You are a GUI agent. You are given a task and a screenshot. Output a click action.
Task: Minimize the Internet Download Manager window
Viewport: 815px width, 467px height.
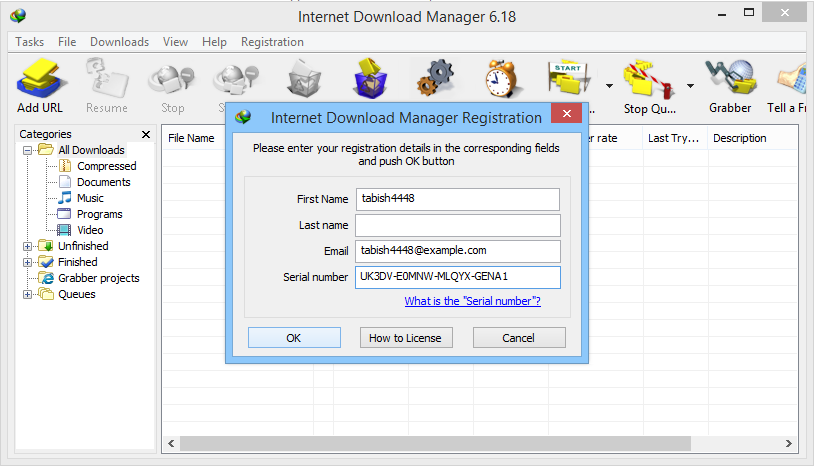coord(722,14)
